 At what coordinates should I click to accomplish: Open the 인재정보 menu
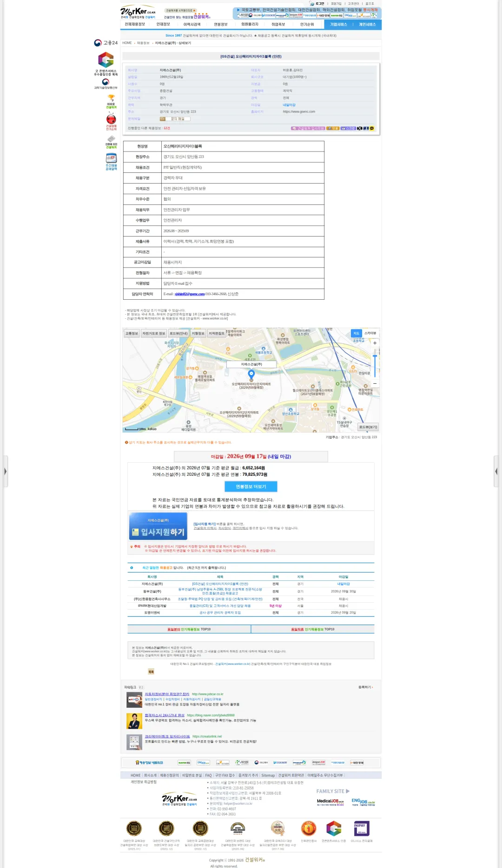click(163, 24)
